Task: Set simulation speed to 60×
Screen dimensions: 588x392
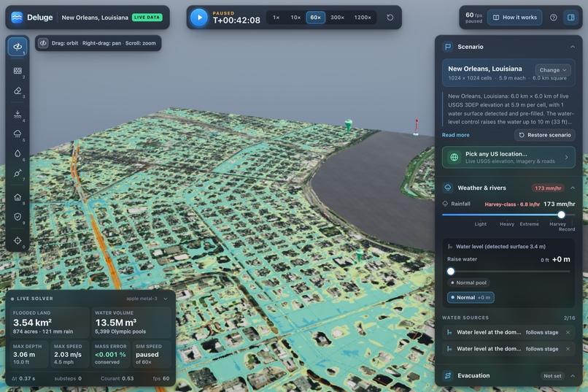Action: [315, 18]
